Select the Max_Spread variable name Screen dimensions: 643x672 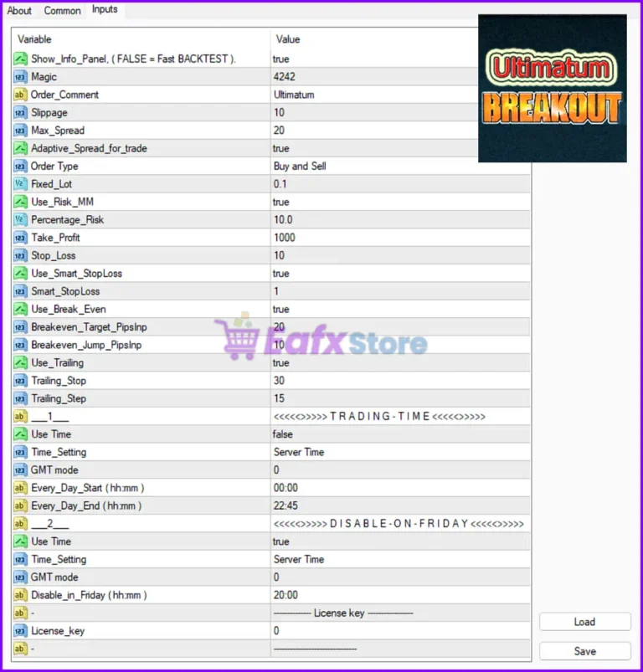point(58,131)
